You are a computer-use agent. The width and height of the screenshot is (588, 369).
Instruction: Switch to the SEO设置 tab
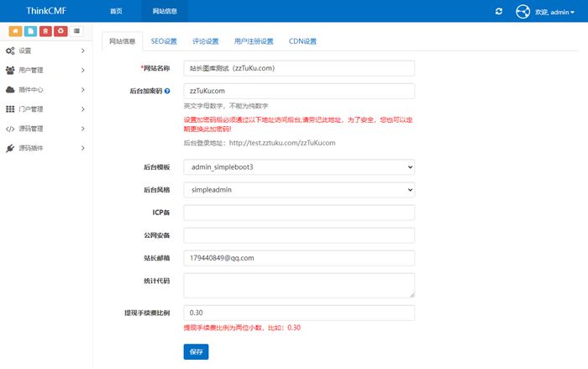click(164, 40)
